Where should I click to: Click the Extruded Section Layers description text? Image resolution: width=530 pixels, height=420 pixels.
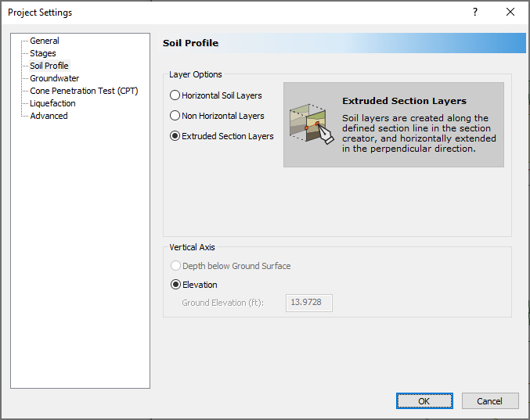click(x=420, y=133)
